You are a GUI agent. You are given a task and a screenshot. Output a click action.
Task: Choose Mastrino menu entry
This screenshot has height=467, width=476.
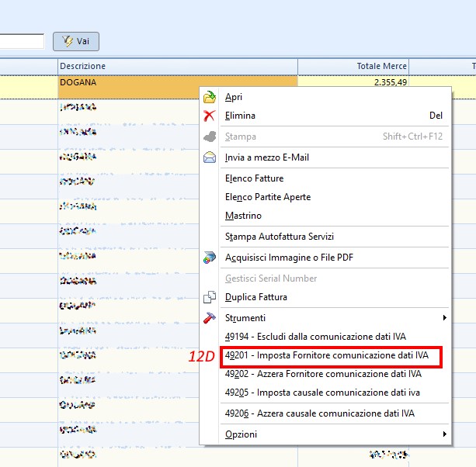point(243,216)
